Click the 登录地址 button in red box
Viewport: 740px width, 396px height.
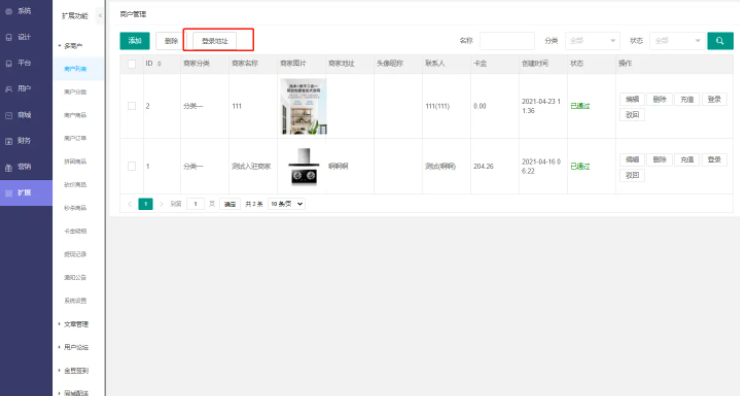[x=215, y=41]
